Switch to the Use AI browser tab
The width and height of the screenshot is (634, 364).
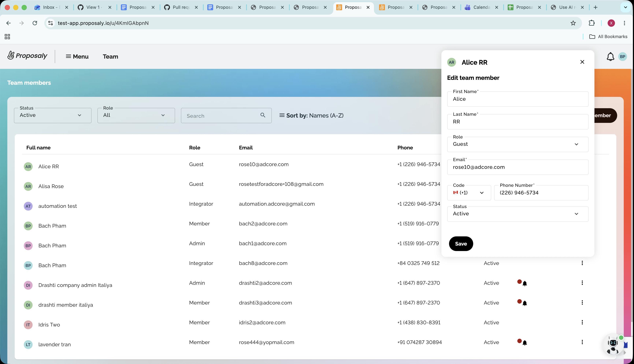click(568, 7)
